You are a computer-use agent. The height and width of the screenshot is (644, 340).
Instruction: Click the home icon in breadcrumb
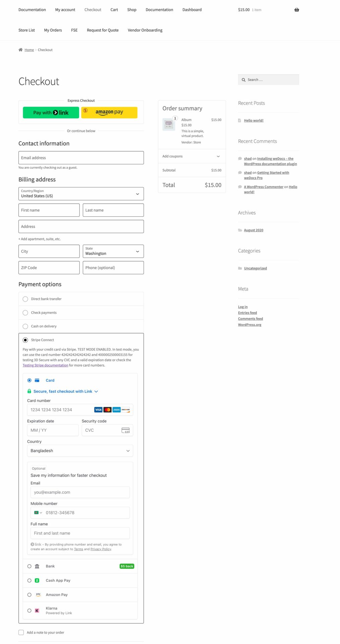(20, 50)
